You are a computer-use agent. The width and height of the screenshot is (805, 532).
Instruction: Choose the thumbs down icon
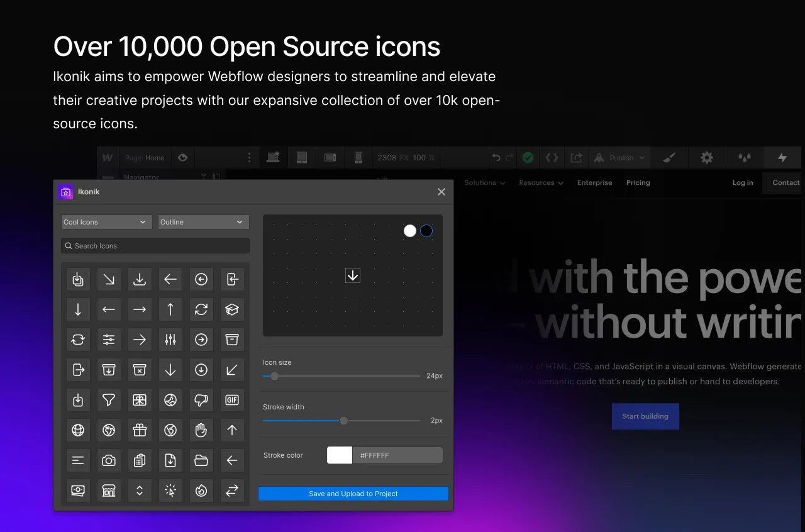pyautogui.click(x=201, y=400)
